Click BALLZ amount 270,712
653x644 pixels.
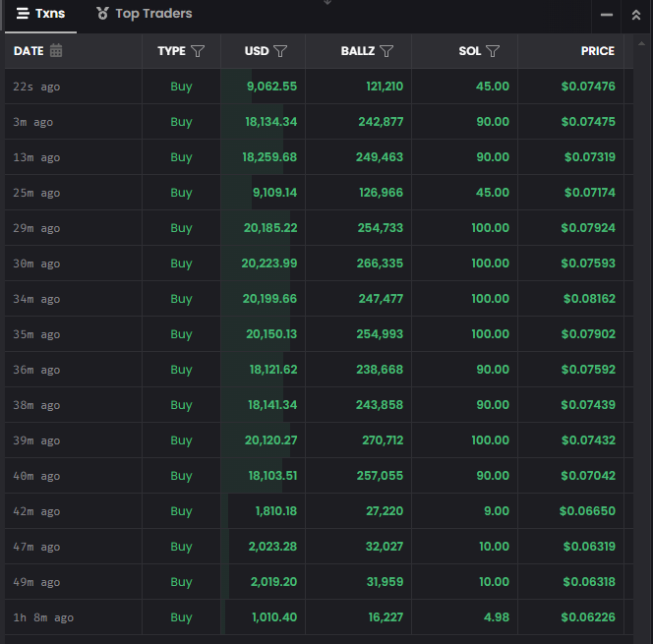click(383, 440)
